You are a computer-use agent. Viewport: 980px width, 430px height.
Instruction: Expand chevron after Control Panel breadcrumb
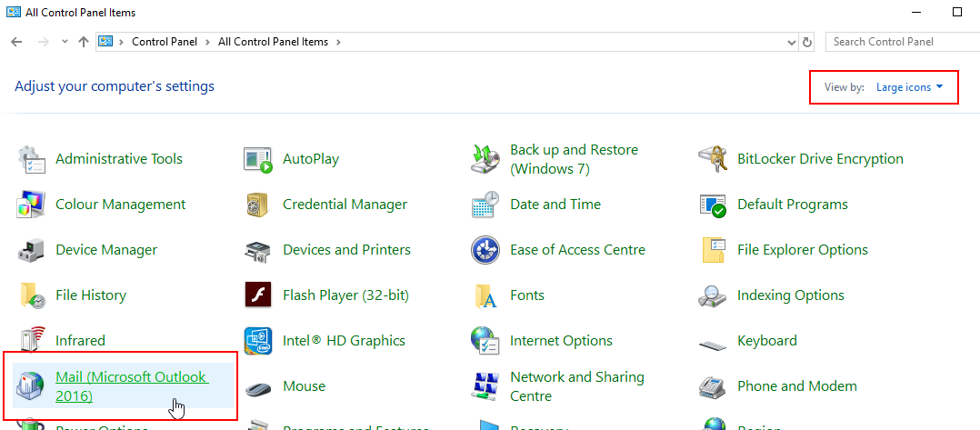[207, 42]
